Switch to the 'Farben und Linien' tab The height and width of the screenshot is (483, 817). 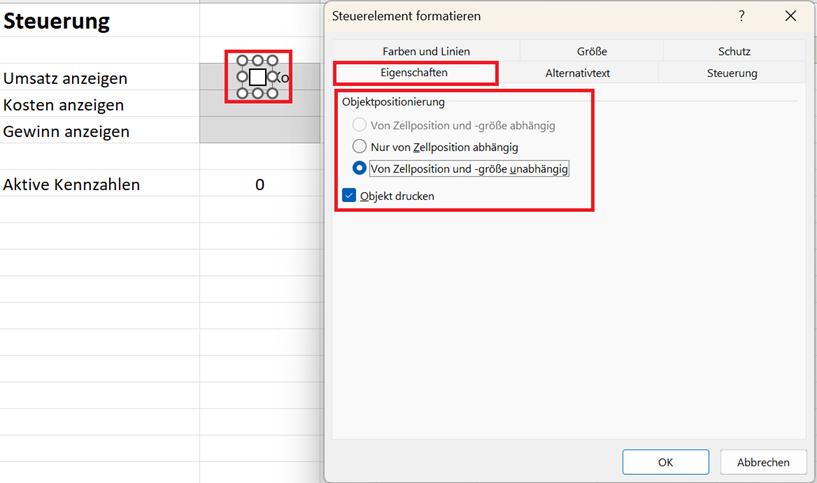426,51
